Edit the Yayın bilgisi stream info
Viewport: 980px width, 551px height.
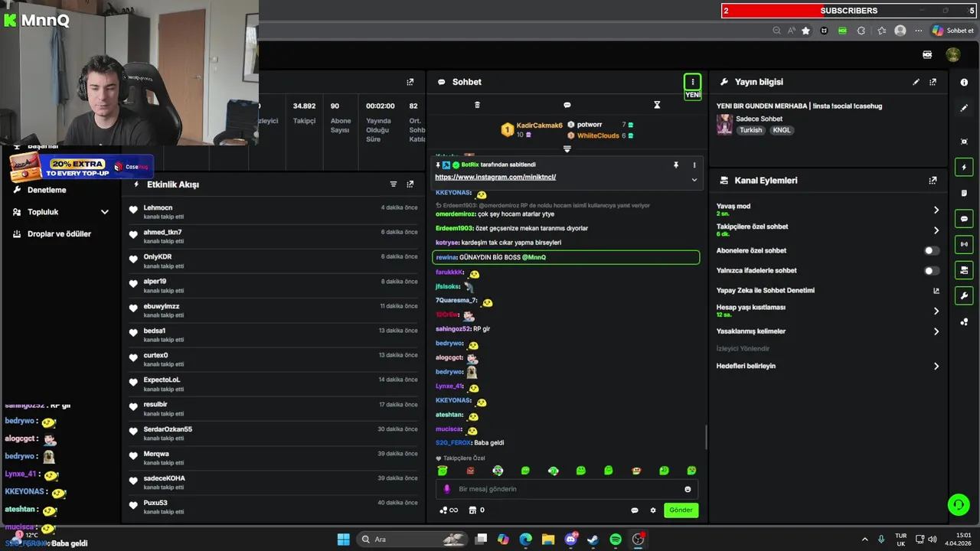916,82
